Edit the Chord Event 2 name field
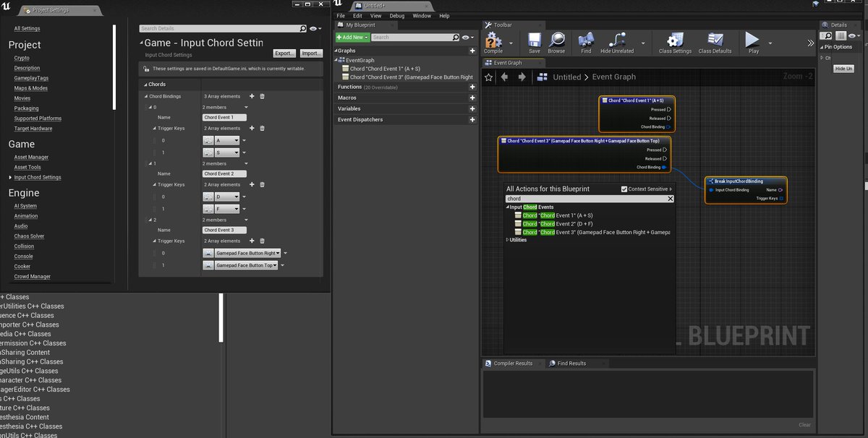This screenshot has width=868, height=438. click(x=224, y=173)
